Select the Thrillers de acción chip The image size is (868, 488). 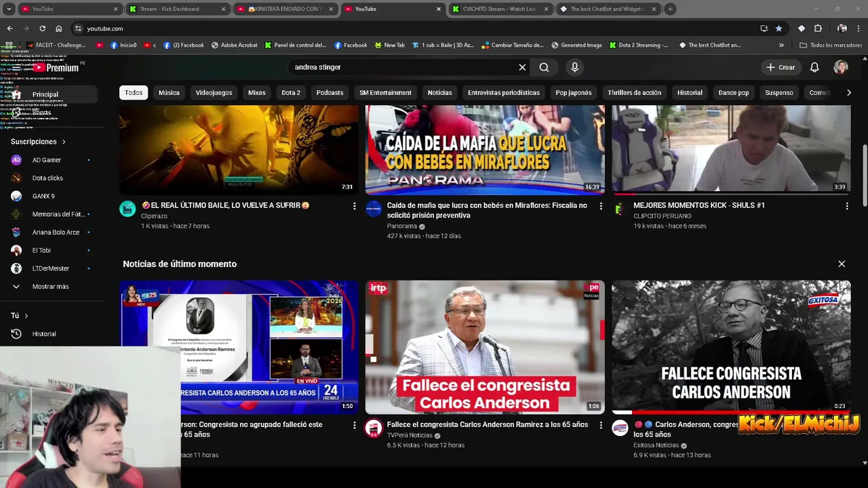coord(634,93)
